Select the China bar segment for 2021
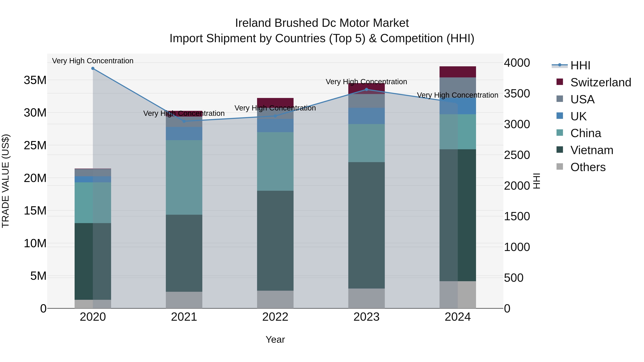 [184, 177]
